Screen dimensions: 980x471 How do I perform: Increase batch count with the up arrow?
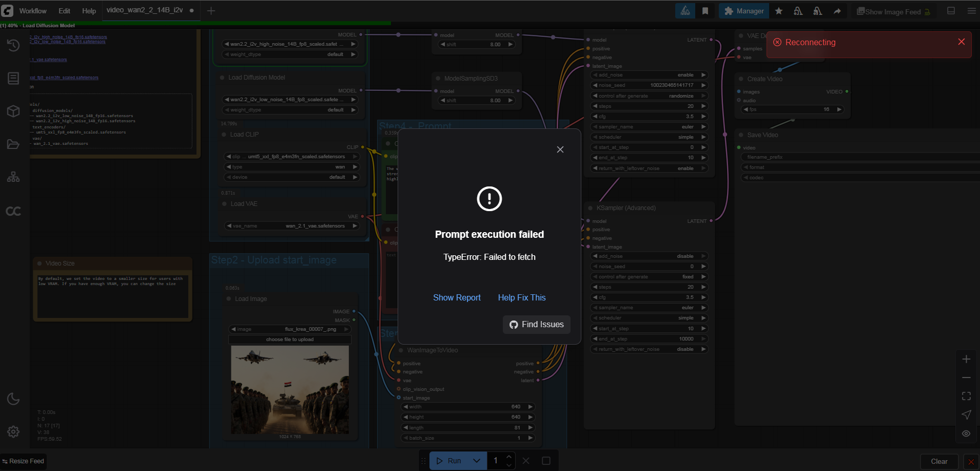pos(509,457)
